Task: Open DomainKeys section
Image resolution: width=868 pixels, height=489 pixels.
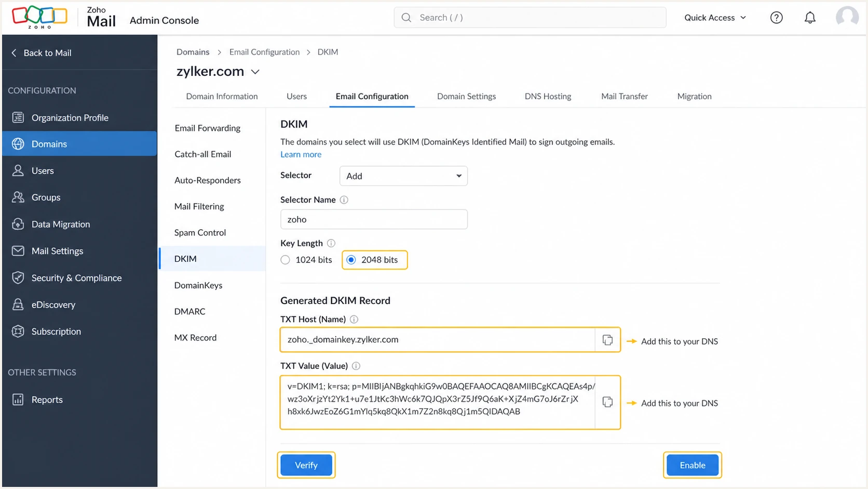Action: 198,285
